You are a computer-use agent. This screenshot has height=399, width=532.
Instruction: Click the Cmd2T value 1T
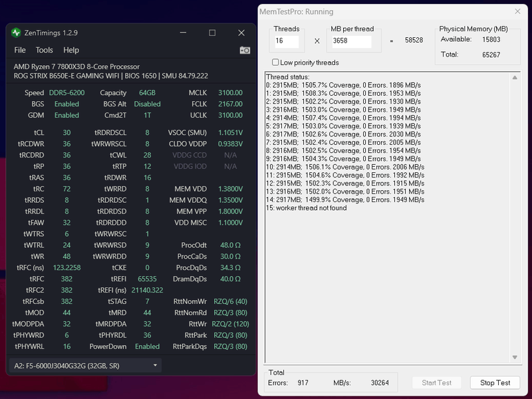(147, 115)
